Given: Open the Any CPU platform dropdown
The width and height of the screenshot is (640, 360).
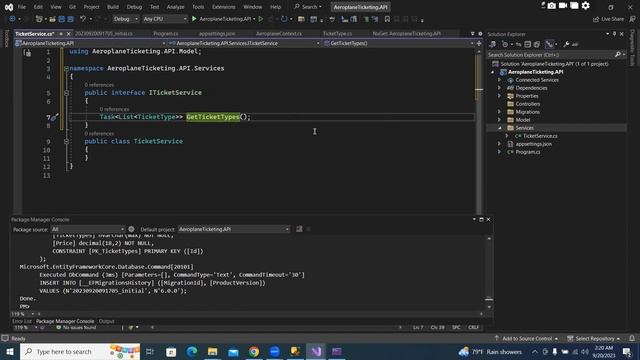Looking at the screenshot, I should [165, 19].
